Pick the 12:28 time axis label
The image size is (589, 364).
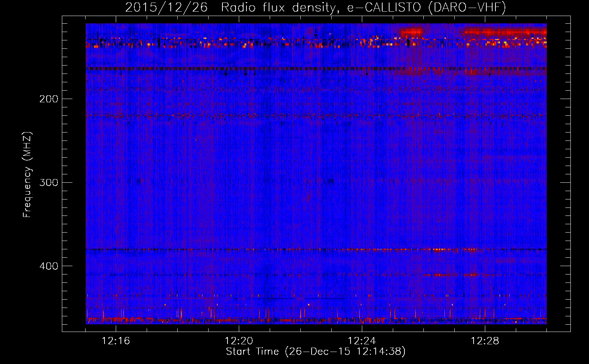pos(485,341)
